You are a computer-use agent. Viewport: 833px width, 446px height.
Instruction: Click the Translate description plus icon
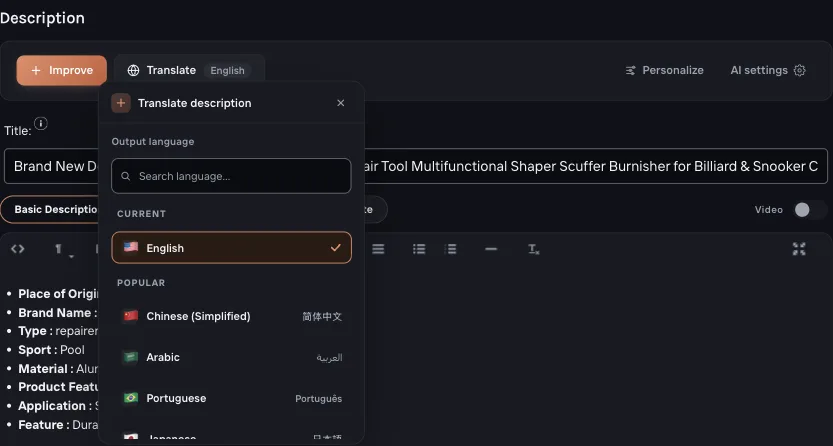(x=121, y=103)
